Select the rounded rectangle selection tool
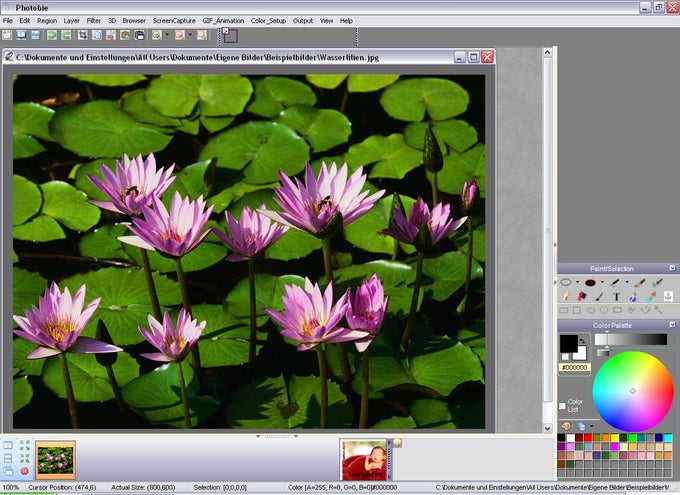Viewport: 680px width, 495px height. [618, 310]
